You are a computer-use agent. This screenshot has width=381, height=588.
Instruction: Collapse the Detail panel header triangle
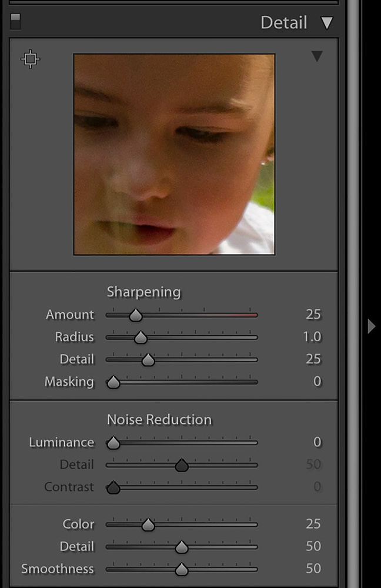point(327,23)
